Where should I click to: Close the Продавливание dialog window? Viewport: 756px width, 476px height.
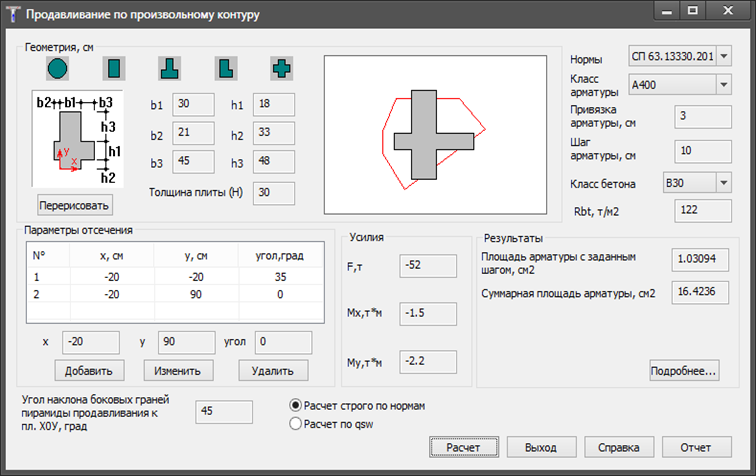[728, 11]
